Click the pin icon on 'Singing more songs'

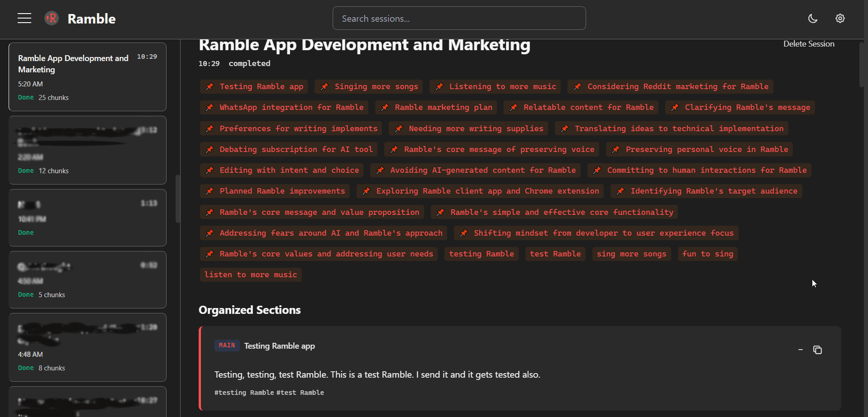324,86
